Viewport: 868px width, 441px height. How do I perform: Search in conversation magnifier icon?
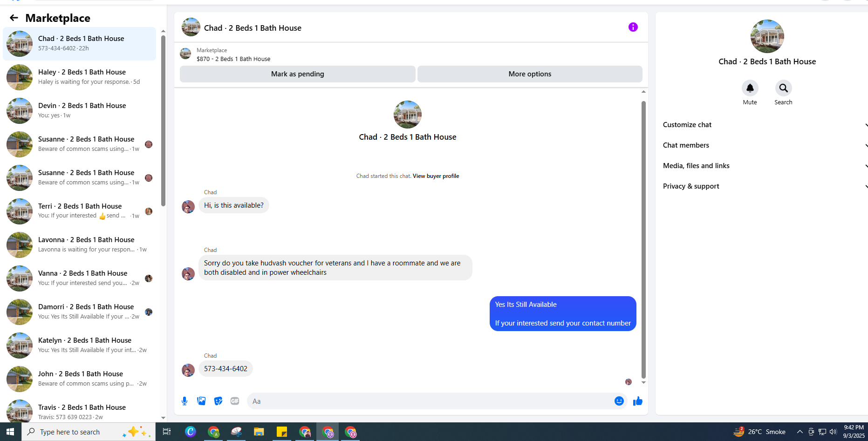(783, 88)
